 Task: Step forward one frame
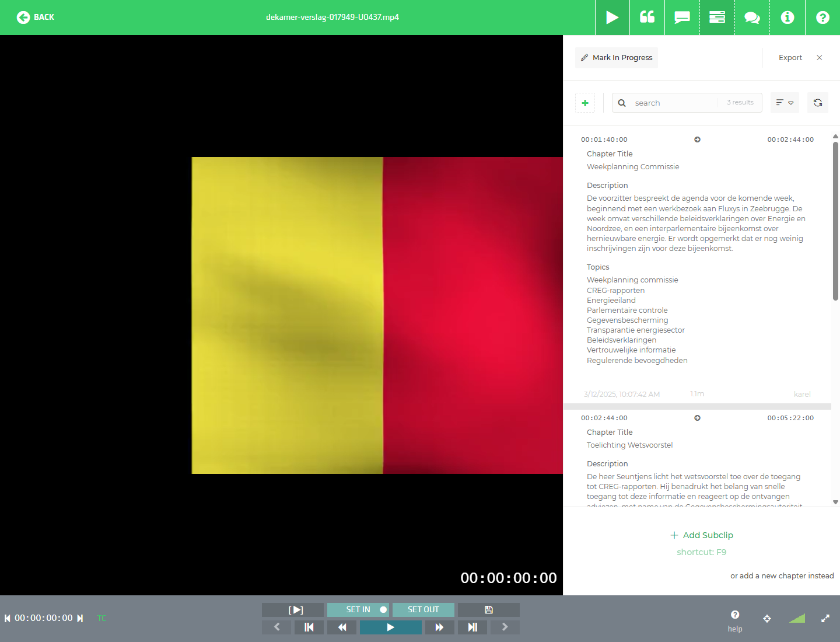pyautogui.click(x=473, y=627)
